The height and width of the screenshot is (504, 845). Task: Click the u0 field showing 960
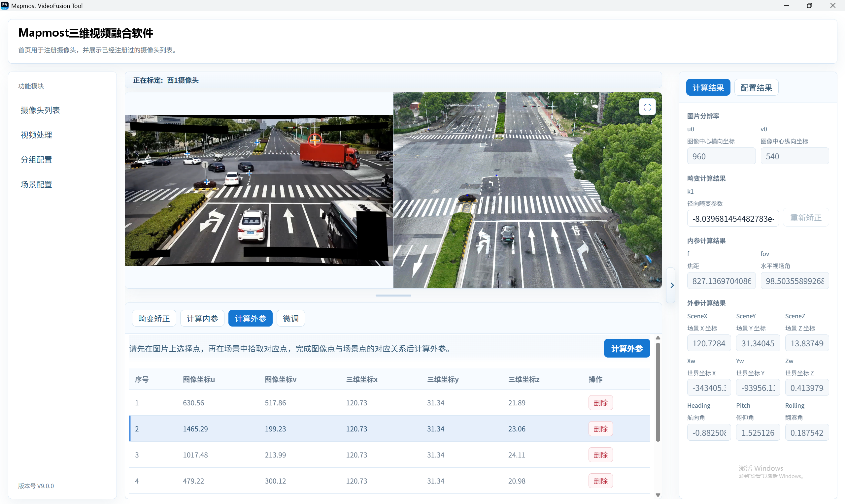point(721,156)
